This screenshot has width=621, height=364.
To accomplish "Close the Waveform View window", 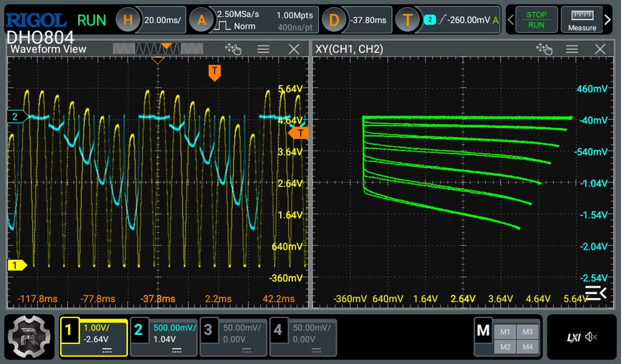I will [294, 49].
